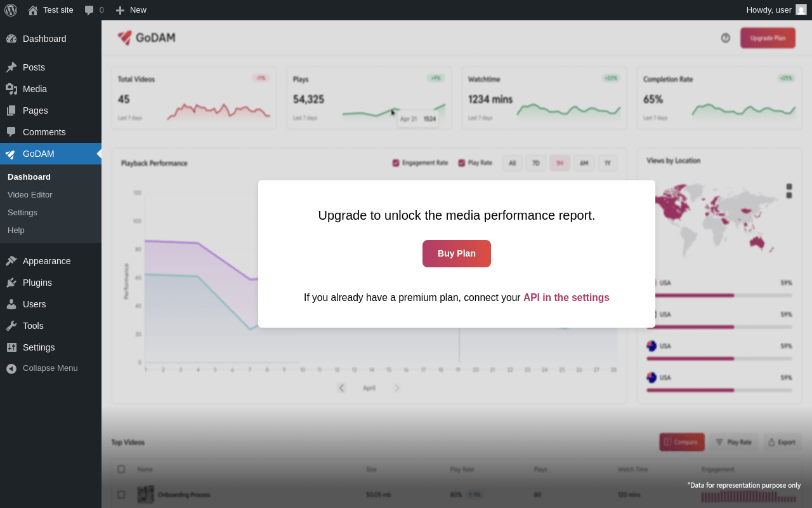Click the Play Rate filter button

tap(734, 442)
